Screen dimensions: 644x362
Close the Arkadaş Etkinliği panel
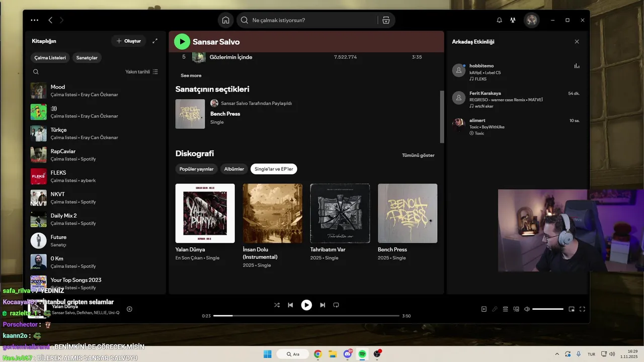577,42
